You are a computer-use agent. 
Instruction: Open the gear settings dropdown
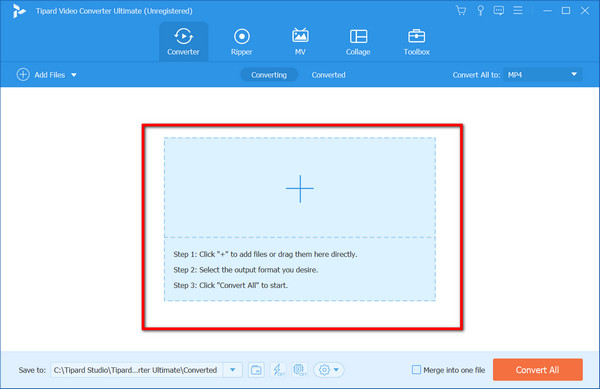[x=329, y=370]
